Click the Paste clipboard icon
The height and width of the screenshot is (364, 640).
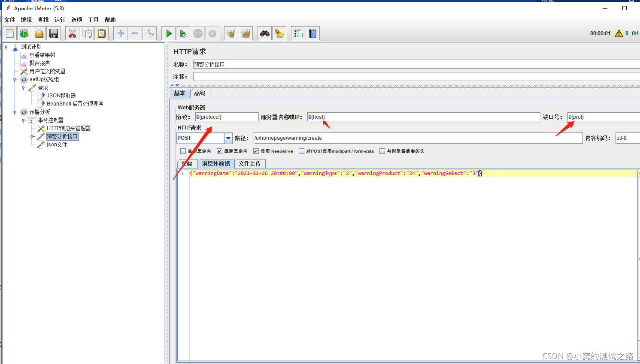(x=102, y=33)
